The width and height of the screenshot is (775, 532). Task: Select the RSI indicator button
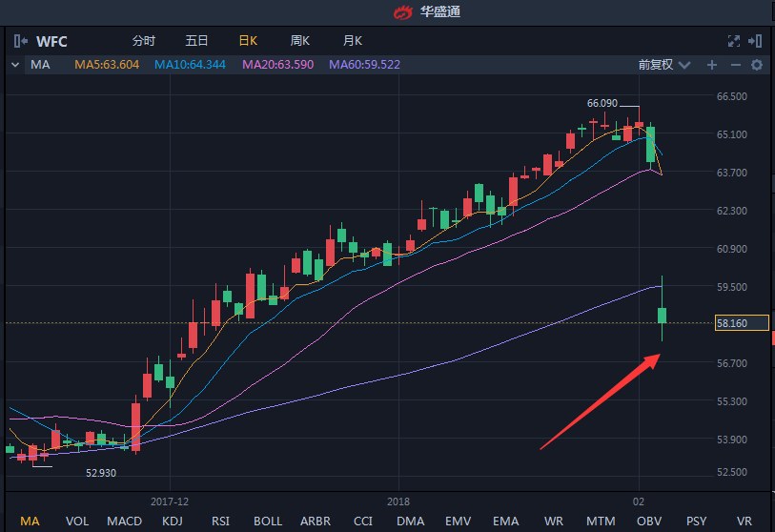click(x=220, y=521)
